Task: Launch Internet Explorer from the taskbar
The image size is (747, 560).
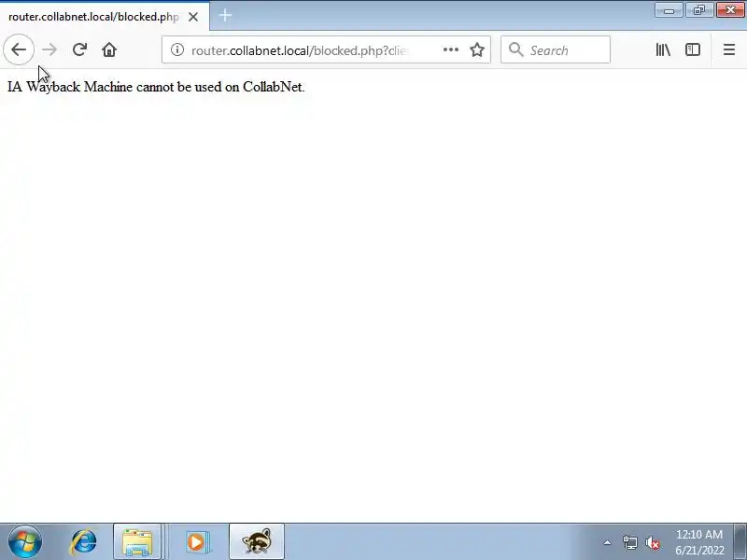Action: pyautogui.click(x=83, y=542)
